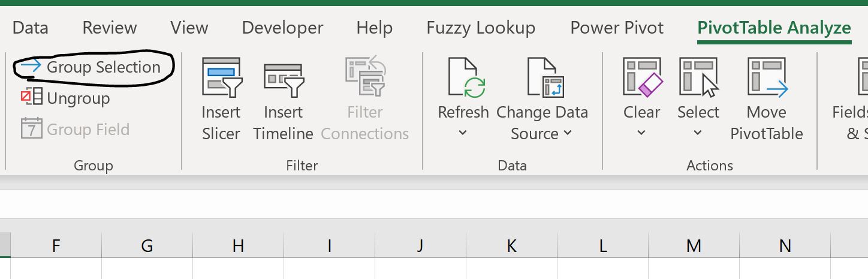Open Change Data Source dropdown arrow
This screenshot has height=279, width=868.
pyautogui.click(x=567, y=133)
